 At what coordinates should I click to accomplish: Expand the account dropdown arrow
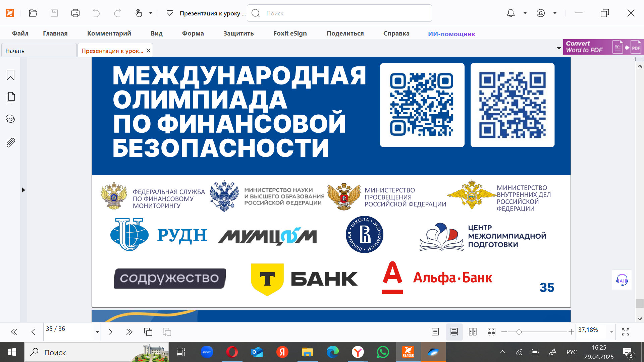point(555,13)
